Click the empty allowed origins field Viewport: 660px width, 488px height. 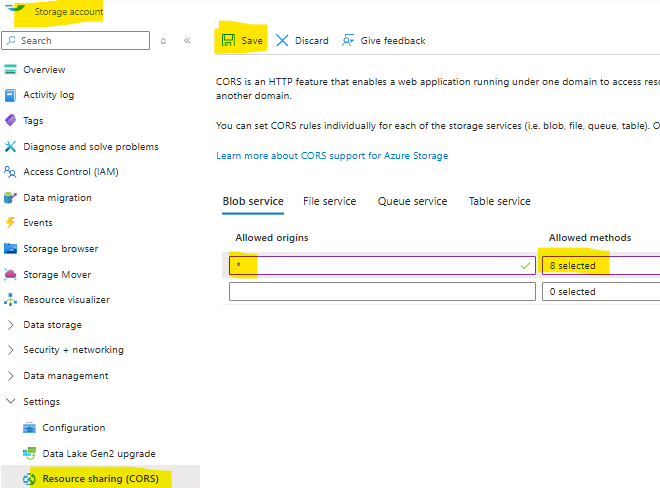pyautogui.click(x=382, y=291)
